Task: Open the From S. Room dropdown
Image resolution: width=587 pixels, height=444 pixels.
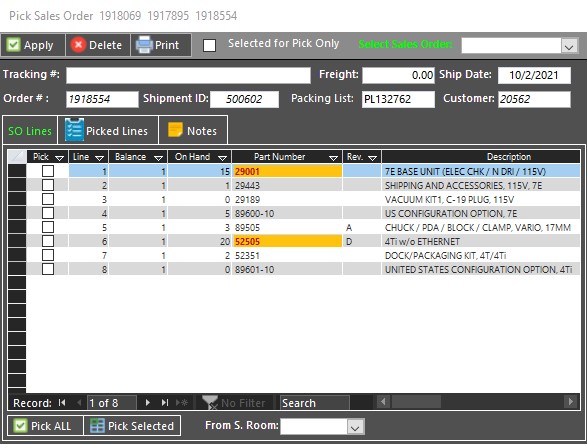Action: coord(355,427)
